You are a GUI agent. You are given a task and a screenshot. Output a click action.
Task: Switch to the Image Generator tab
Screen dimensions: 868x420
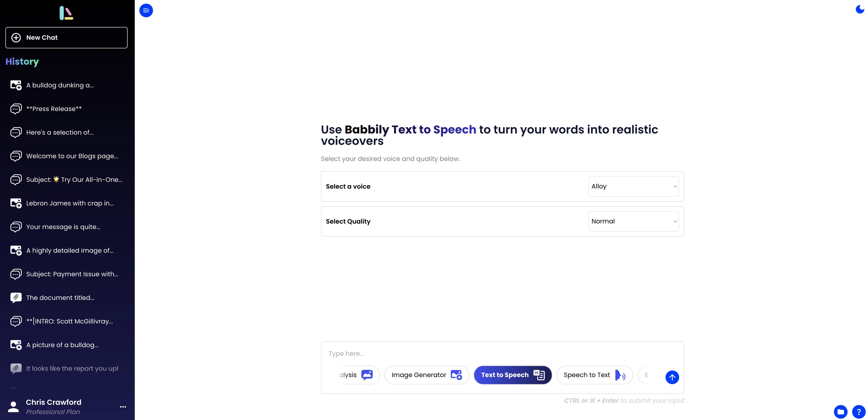(x=427, y=375)
